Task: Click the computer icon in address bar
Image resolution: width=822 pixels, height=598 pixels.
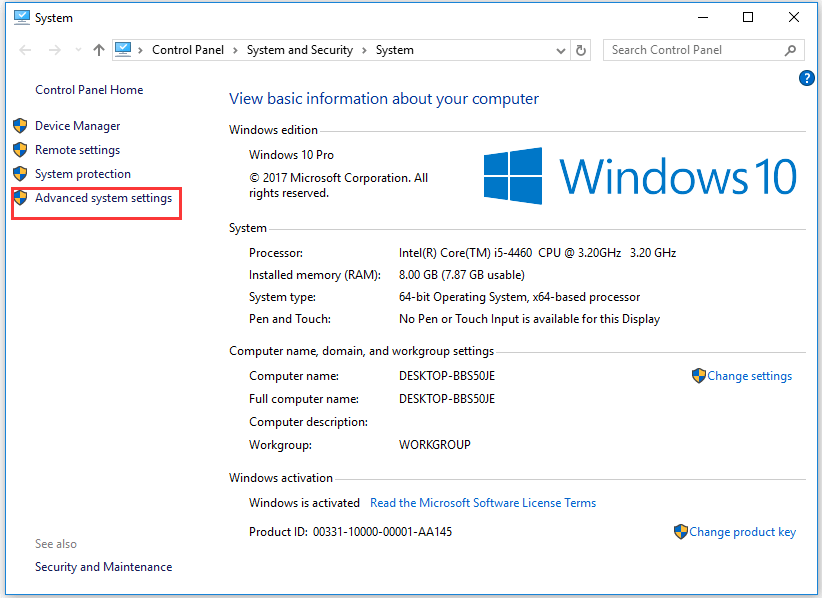Action: pyautogui.click(x=123, y=50)
